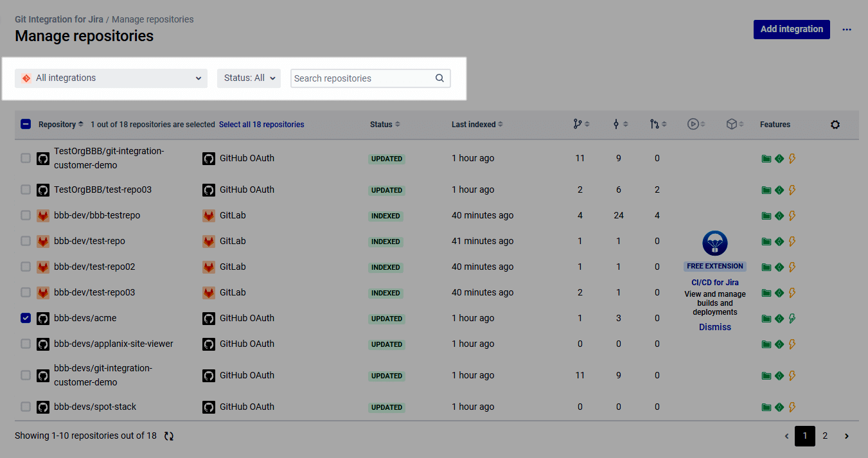This screenshot has width=868, height=458.
Task: Go to the previous page arrow
Action: [x=786, y=436]
